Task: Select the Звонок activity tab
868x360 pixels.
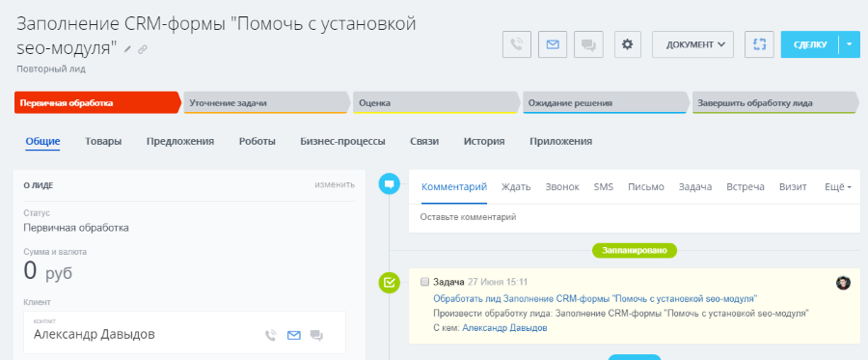Action: 562,186
